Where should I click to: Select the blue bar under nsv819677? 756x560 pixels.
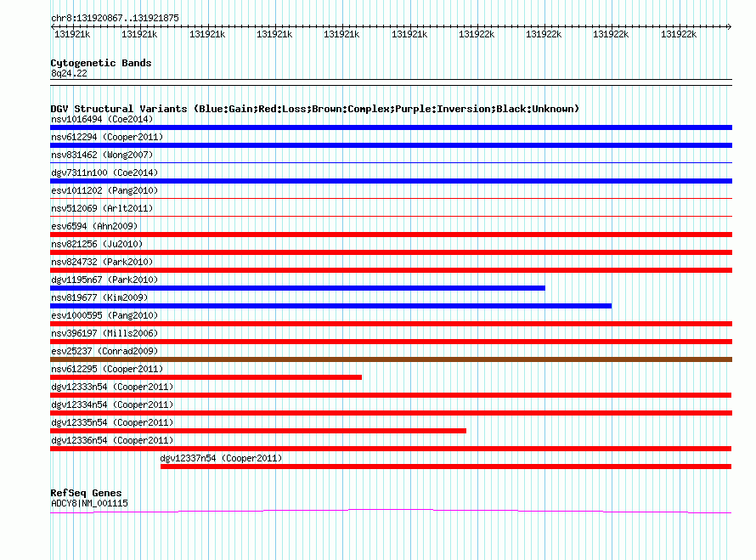coord(330,306)
